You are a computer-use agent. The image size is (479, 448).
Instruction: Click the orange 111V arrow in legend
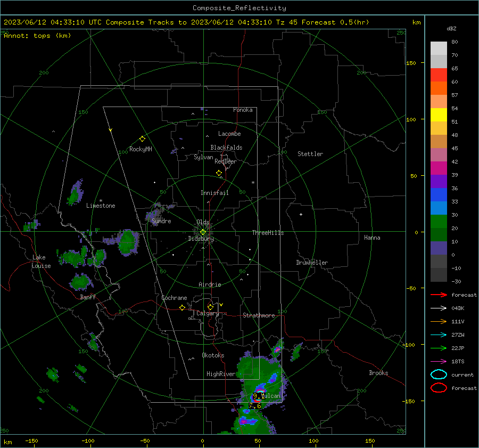tap(439, 321)
